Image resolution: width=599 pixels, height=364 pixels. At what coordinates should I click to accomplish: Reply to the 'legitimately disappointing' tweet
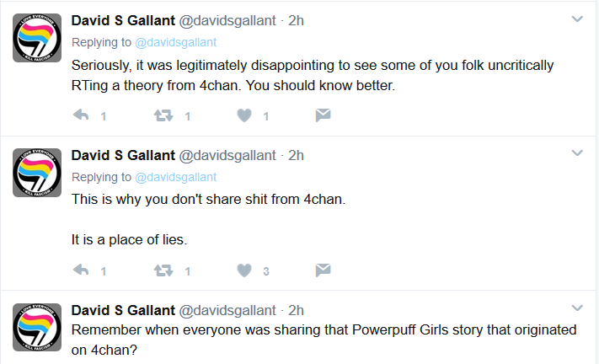tap(81, 115)
